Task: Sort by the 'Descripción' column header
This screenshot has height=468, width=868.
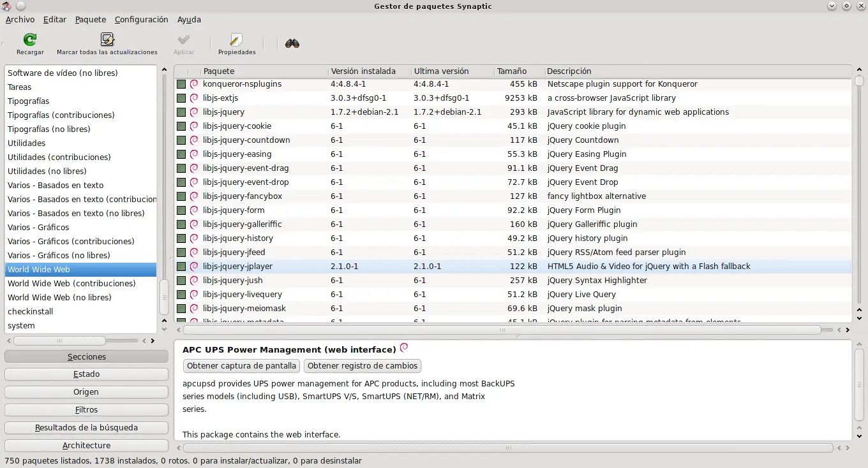Action: (x=698, y=71)
